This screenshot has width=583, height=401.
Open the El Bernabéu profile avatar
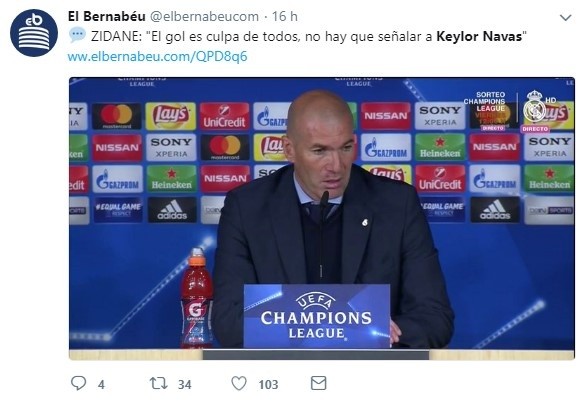coord(34,33)
